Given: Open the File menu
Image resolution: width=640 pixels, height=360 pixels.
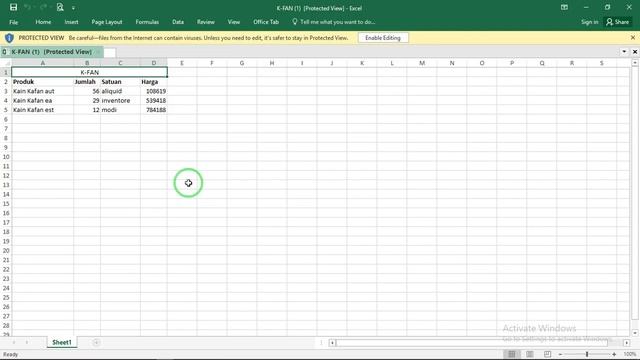Looking at the screenshot, I should tap(13, 22).
